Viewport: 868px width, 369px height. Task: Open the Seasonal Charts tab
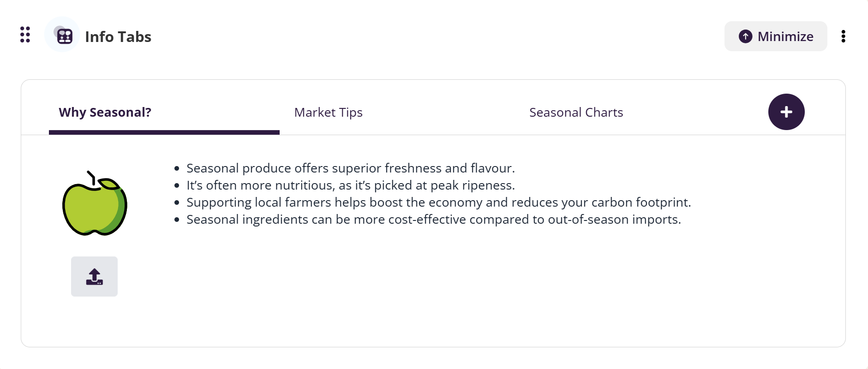tap(576, 113)
